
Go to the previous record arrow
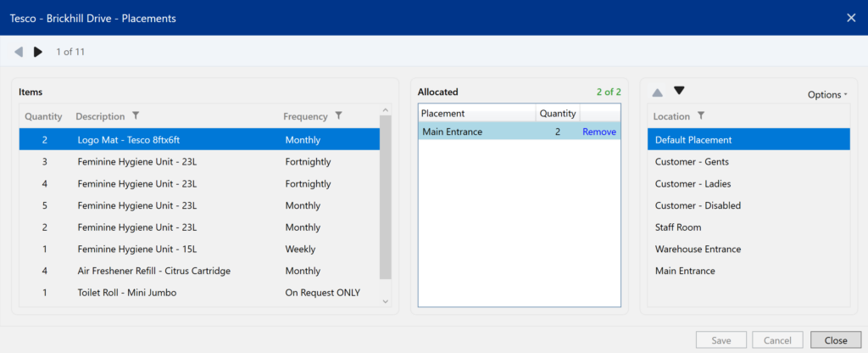tap(19, 52)
